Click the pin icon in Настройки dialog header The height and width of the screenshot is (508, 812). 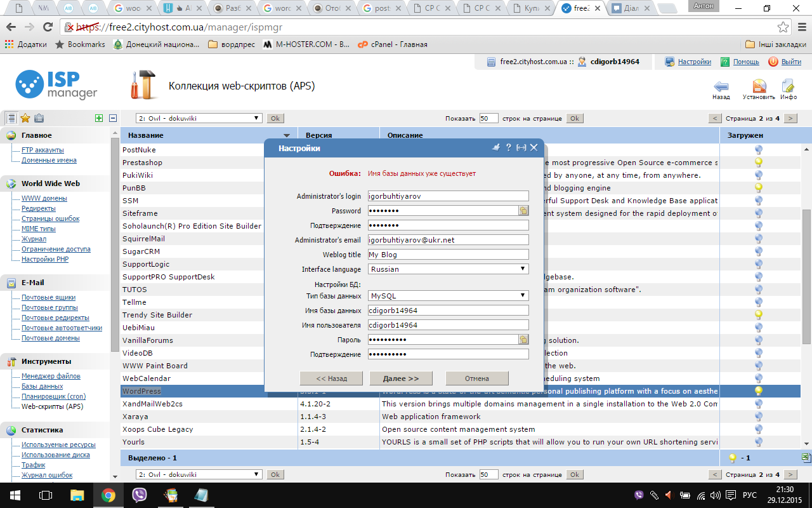click(496, 147)
